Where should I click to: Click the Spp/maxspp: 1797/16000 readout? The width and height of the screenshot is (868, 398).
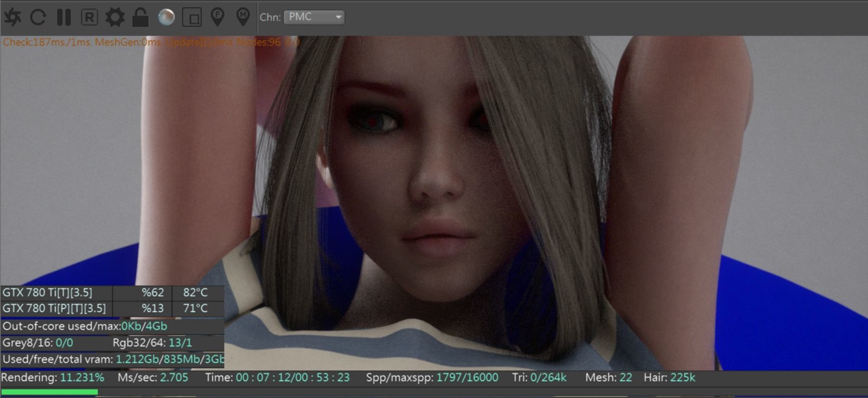click(x=432, y=377)
